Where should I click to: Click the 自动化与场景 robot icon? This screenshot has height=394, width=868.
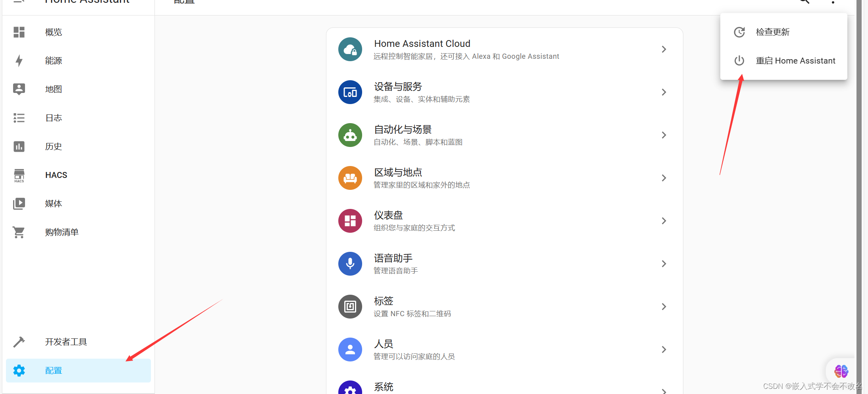pyautogui.click(x=350, y=135)
